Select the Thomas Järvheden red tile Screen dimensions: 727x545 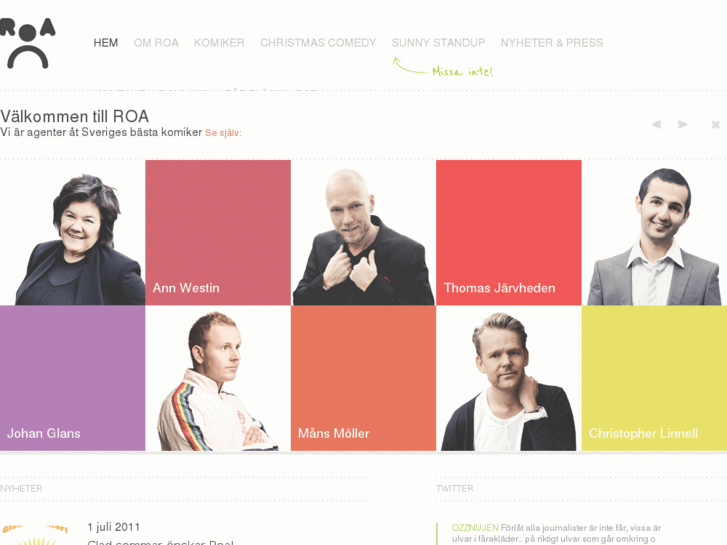[x=509, y=232]
